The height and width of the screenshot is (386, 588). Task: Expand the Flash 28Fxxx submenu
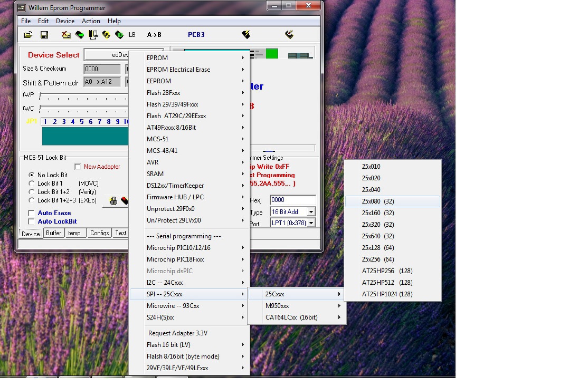pos(189,93)
